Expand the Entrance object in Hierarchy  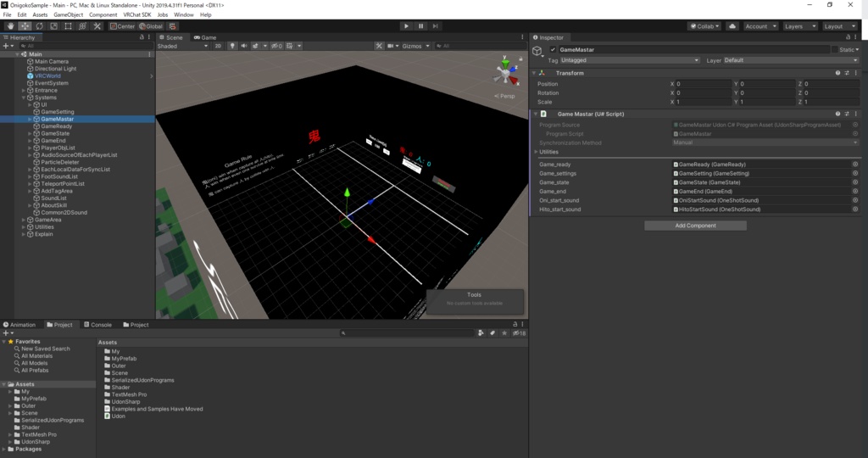pyautogui.click(x=23, y=90)
